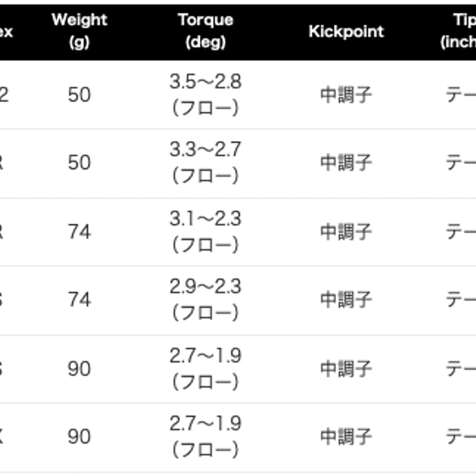This screenshot has width=476, height=476.
Task: Click the fourth-row weight value 74
Action: [79, 300]
